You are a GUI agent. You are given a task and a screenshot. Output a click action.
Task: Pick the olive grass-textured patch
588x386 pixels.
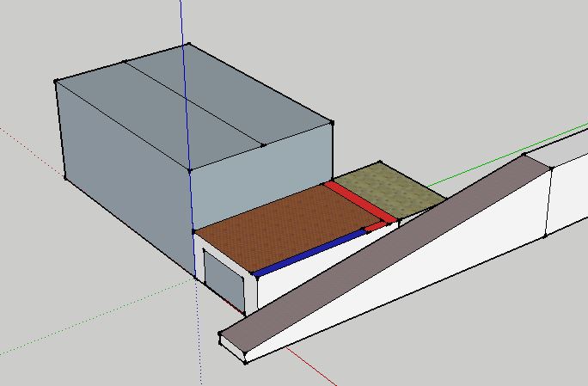385,191
